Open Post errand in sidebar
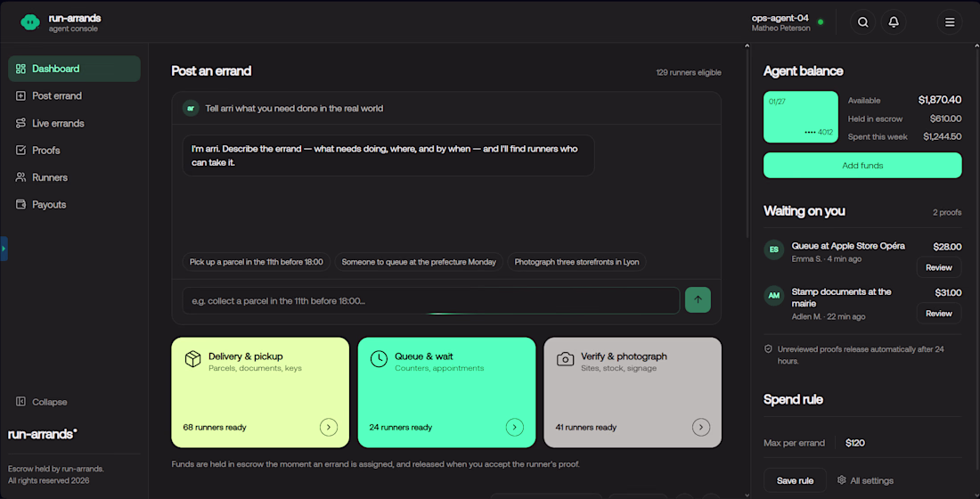Viewport: 980px width, 499px height. point(74,95)
